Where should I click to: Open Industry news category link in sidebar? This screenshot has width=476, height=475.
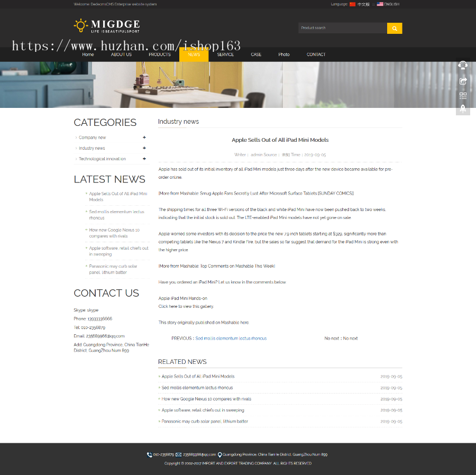(x=91, y=148)
